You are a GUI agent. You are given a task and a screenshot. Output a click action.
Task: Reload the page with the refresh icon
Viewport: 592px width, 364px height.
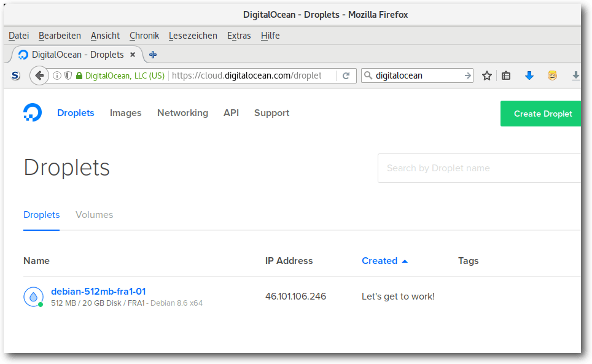[346, 76]
